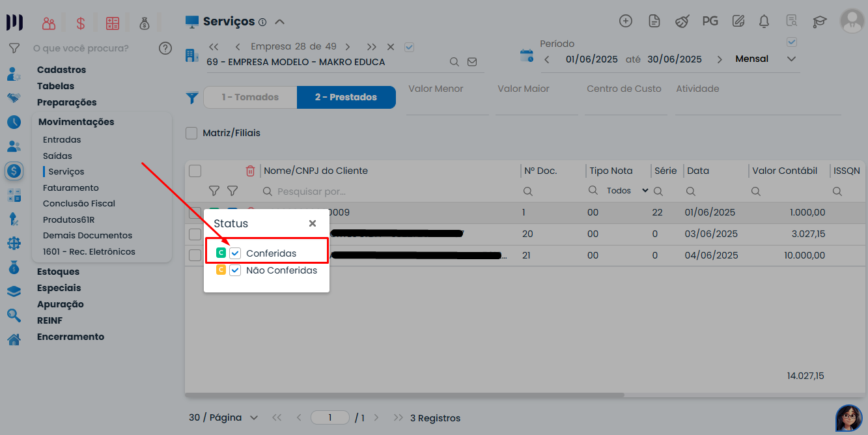Click the help question mark icon

coord(165,48)
